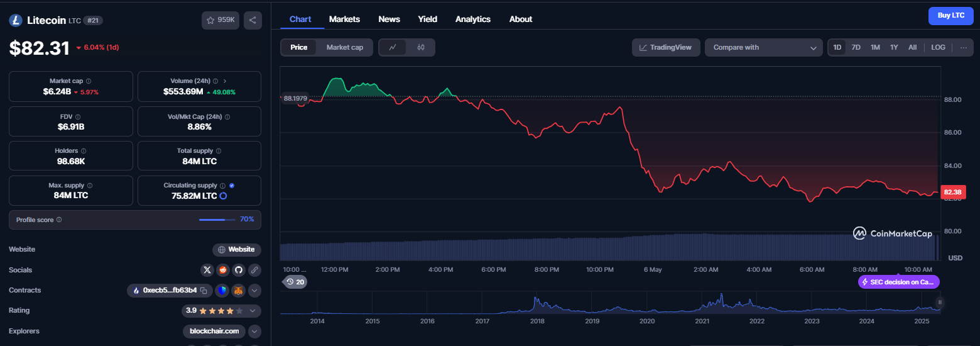980x346 pixels.
Task: Open the share icon next to watchlist
Action: click(253, 20)
